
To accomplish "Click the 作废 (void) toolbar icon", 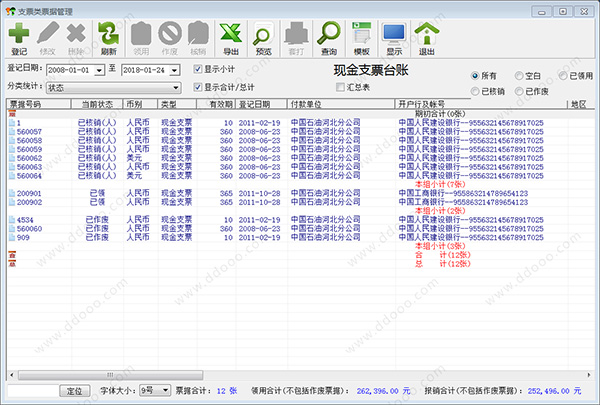I will (170, 33).
